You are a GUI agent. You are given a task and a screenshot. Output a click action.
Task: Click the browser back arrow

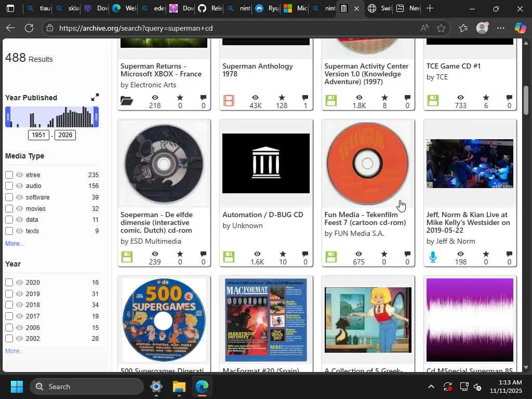[x=10, y=28]
